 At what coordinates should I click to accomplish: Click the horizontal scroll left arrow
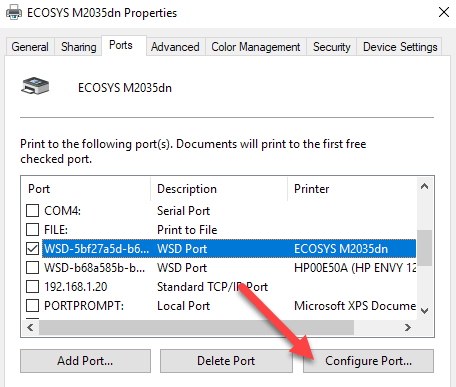point(30,327)
